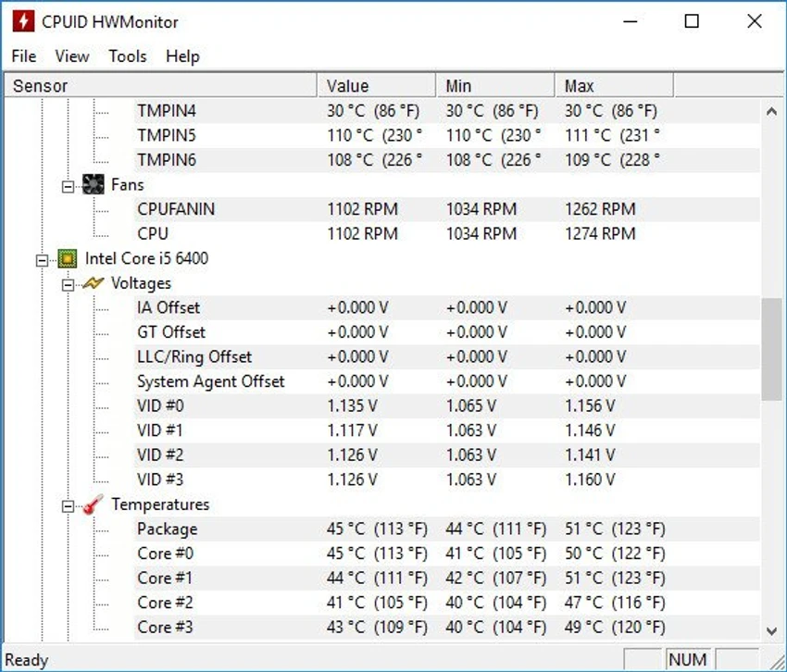
Task: Select the Core #2 temperature row
Action: [446, 603]
